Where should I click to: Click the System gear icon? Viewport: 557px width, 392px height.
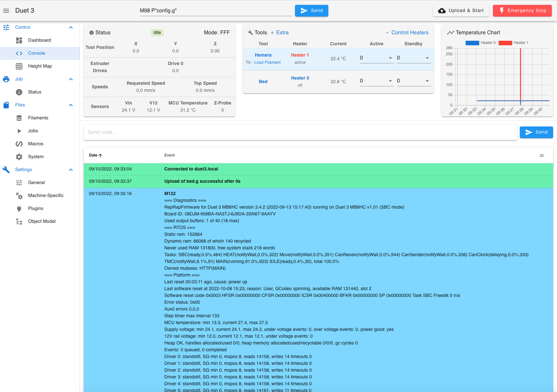(19, 157)
